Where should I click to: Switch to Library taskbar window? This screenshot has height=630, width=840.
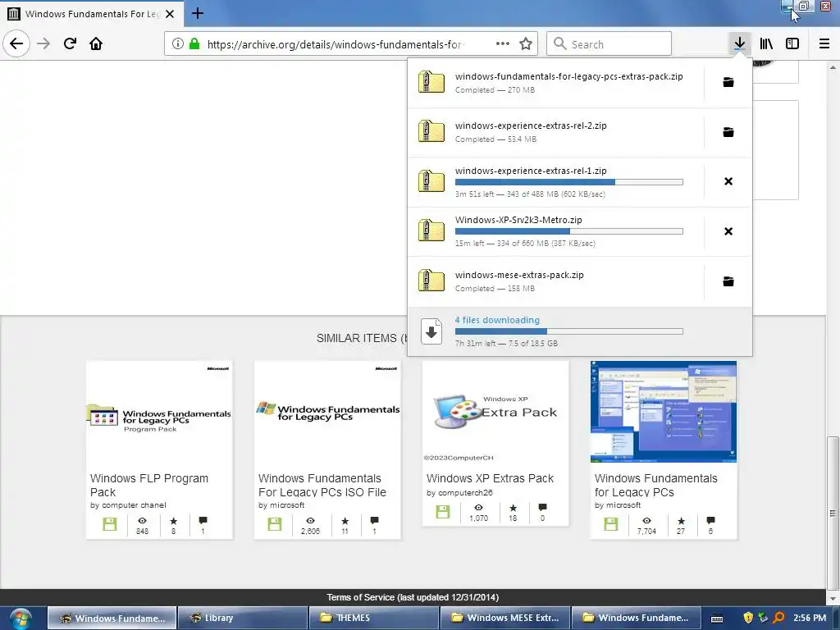click(x=243, y=618)
